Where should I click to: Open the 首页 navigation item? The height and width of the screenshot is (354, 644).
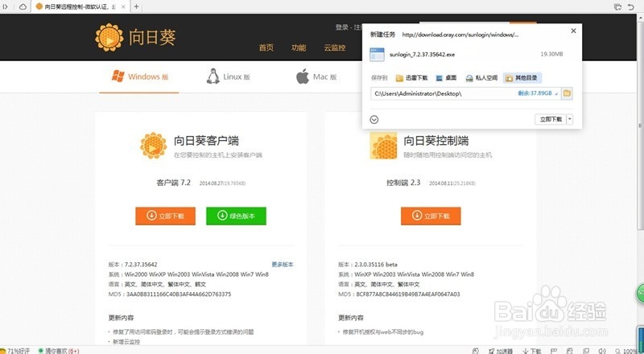pyautogui.click(x=266, y=47)
